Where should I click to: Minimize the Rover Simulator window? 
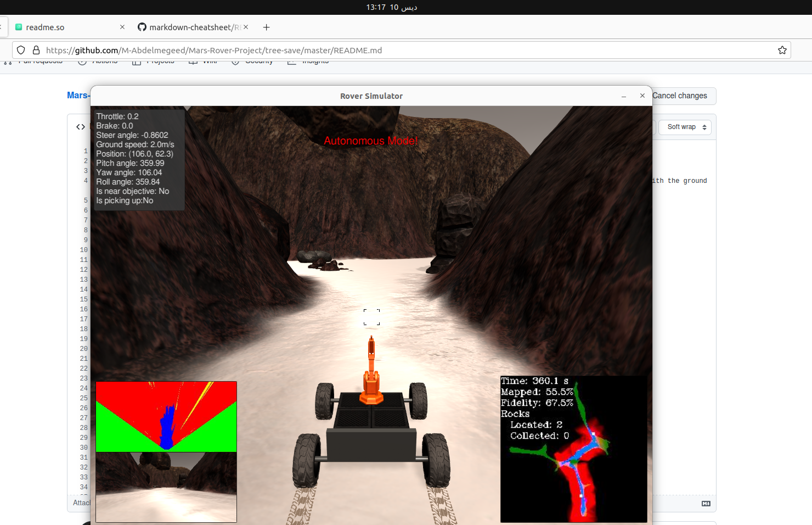coord(624,96)
